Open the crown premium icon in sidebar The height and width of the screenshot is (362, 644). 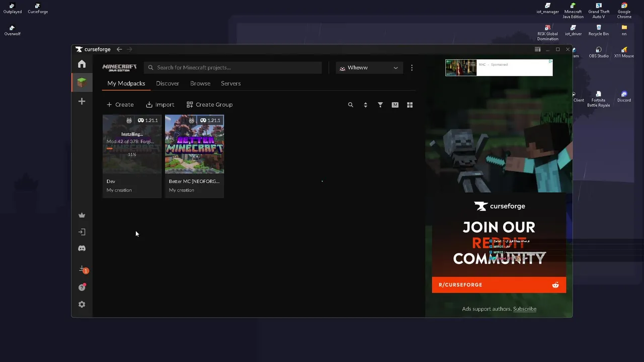(x=82, y=215)
